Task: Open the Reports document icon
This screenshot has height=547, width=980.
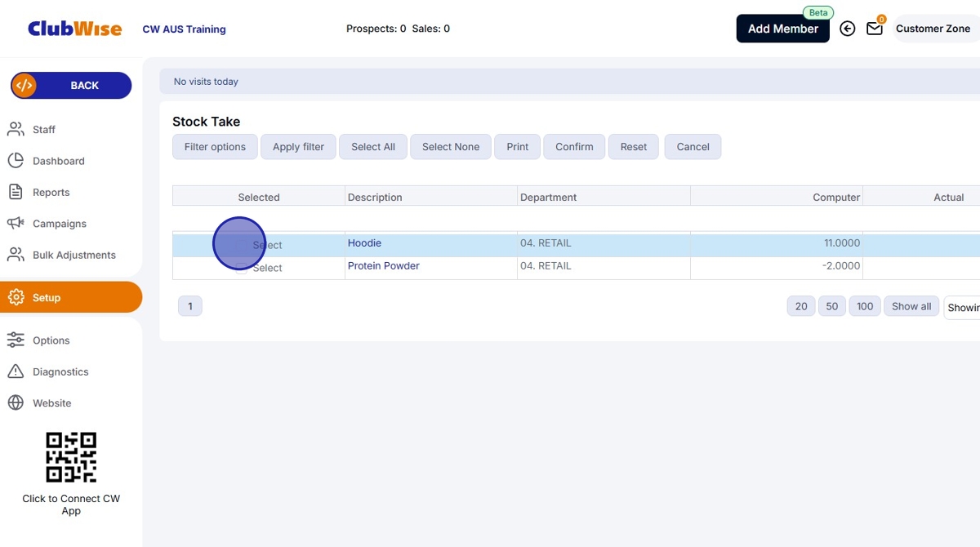Action: (x=16, y=192)
